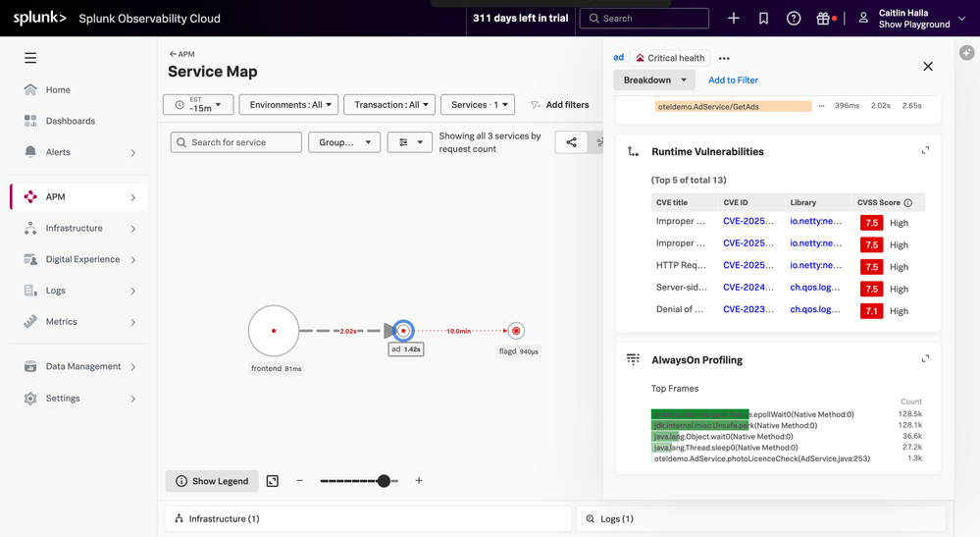
Task: Open the Breakdown dropdown
Action: click(654, 81)
